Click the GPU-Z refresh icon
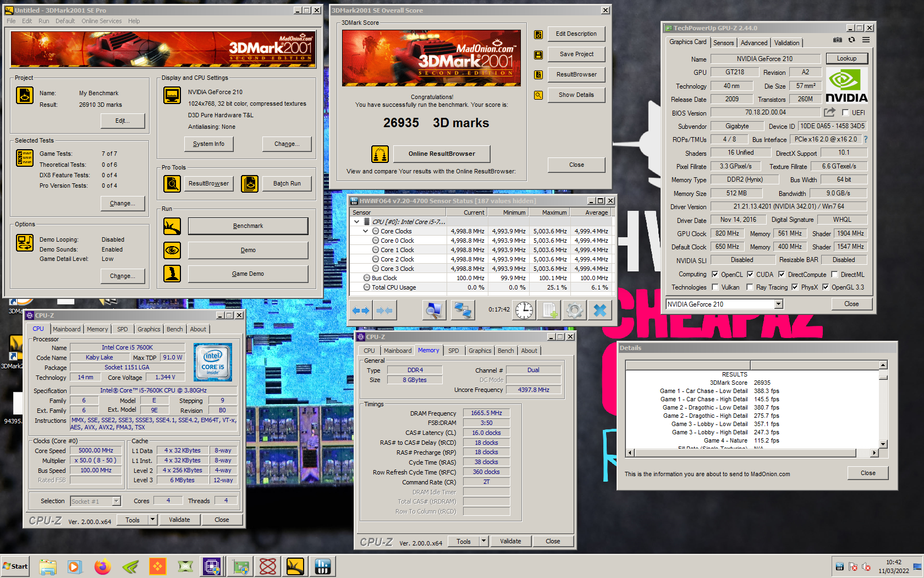 click(x=851, y=40)
